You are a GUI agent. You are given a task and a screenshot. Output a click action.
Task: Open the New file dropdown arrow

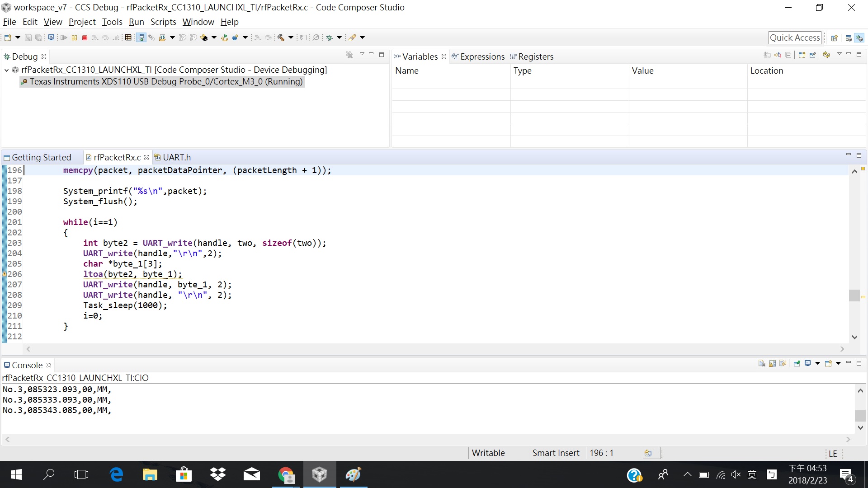(18, 38)
